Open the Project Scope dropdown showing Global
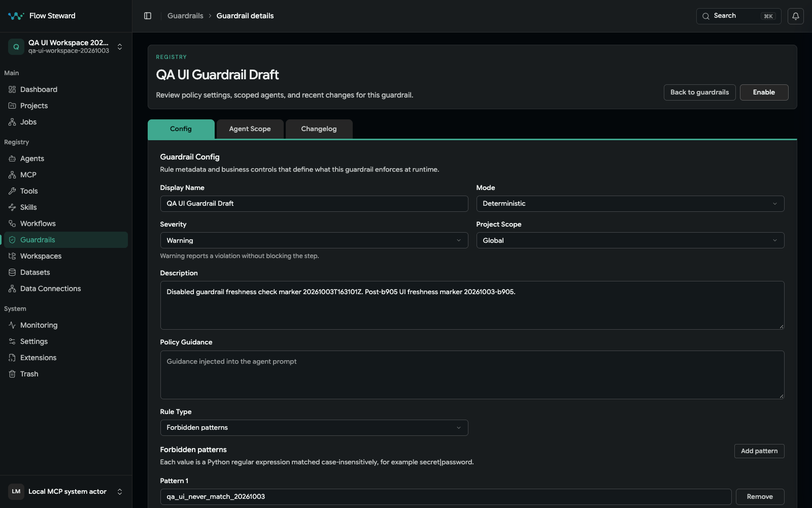Image resolution: width=812 pixels, height=508 pixels. pyautogui.click(x=630, y=240)
